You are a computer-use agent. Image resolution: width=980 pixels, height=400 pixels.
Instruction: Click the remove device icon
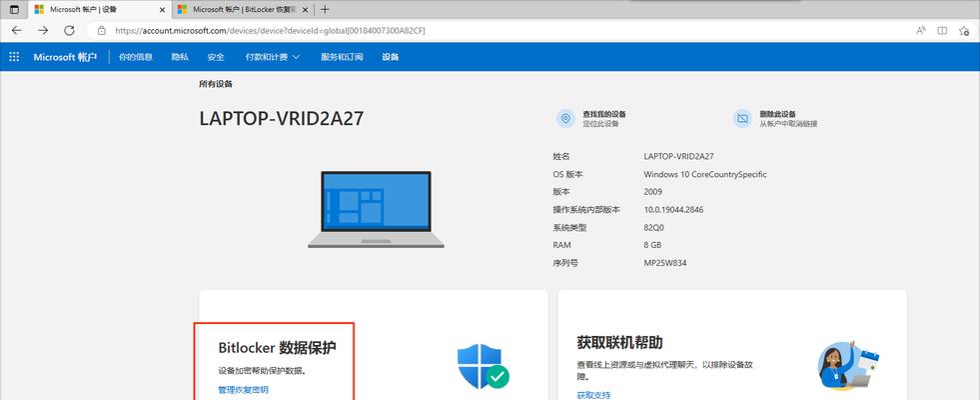point(742,118)
